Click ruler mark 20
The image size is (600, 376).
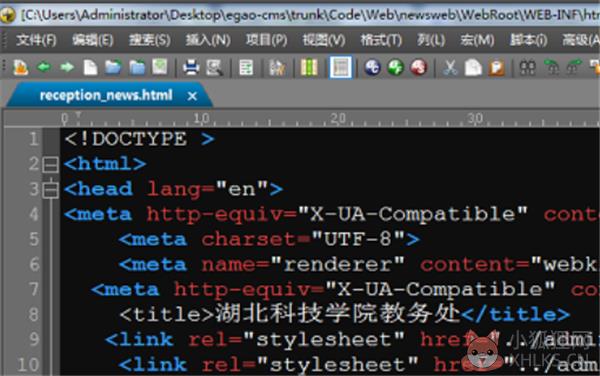(x=338, y=119)
